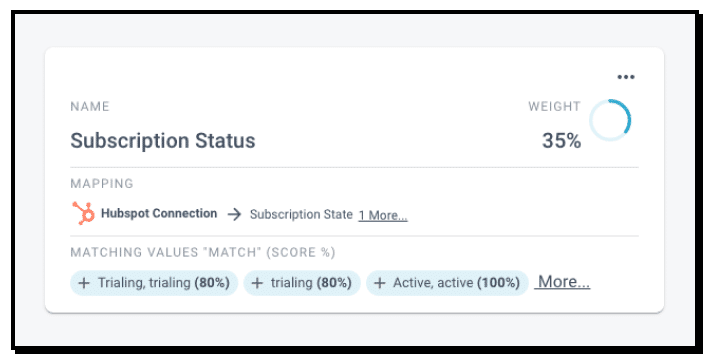Screen dimensions: 710x360
Task: Click plus icon on trialing (80%) chip
Action: pos(257,283)
